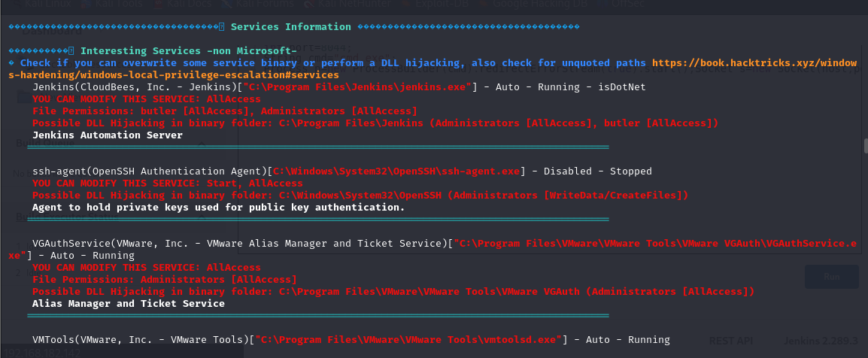Click the Jenkins Automation Server description line
868x358 pixels.
(108, 135)
